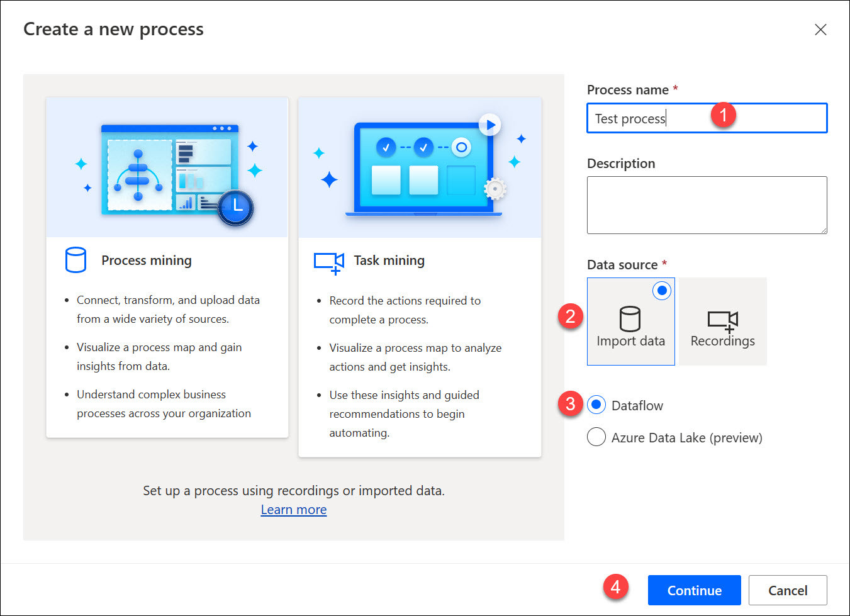Select the Azure Data Lake (preview) option
Screen dimensions: 850x616
tap(596, 437)
